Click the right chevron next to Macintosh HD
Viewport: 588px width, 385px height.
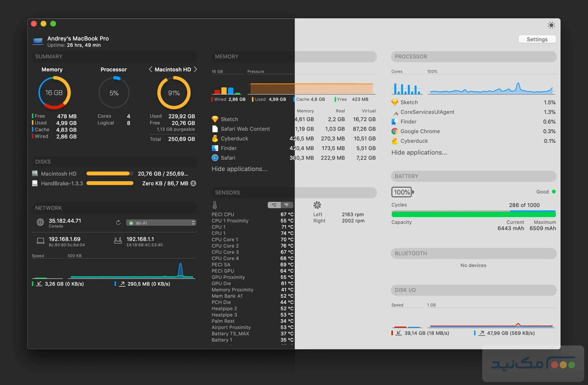coord(195,69)
